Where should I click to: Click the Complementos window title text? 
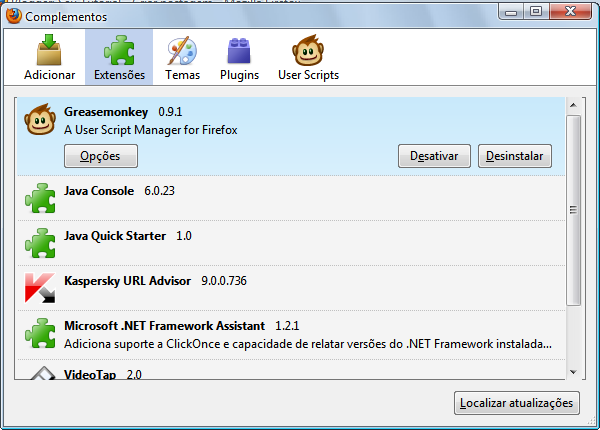coord(66,17)
